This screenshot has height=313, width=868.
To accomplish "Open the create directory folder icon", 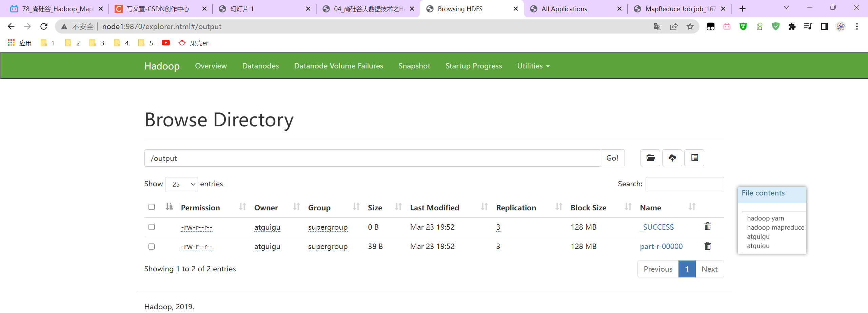I will (x=650, y=158).
